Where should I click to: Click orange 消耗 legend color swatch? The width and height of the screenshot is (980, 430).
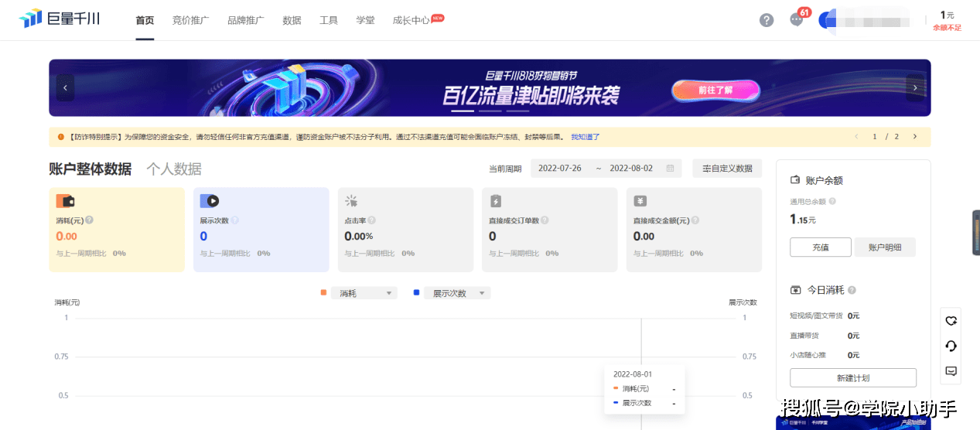(323, 292)
